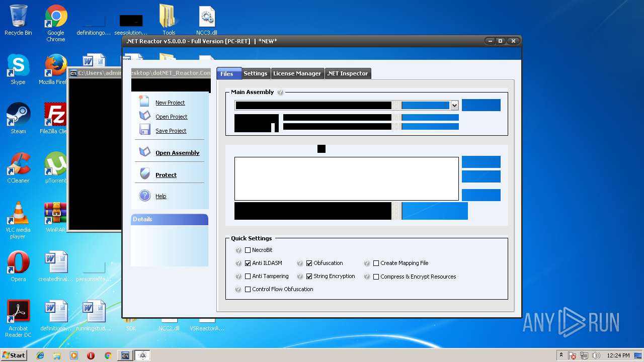Image resolution: width=644 pixels, height=362 pixels.
Task: Click the help icon next to String Encryption
Action: (x=300, y=277)
